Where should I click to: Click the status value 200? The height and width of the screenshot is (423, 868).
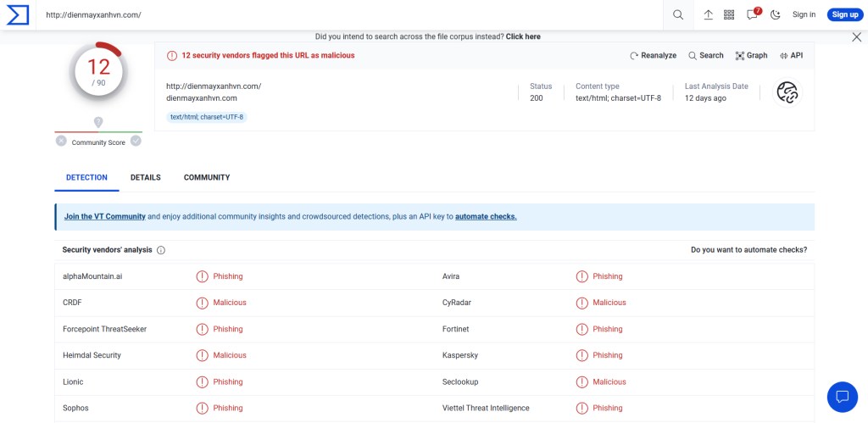click(x=537, y=98)
